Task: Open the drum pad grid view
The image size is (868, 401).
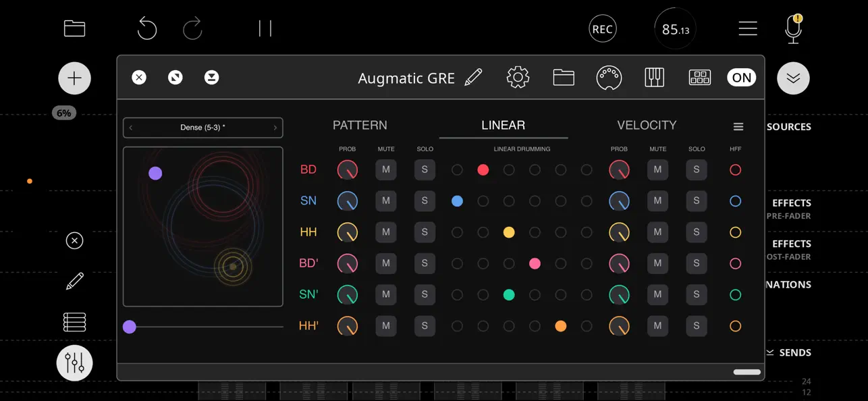Action: pyautogui.click(x=699, y=77)
